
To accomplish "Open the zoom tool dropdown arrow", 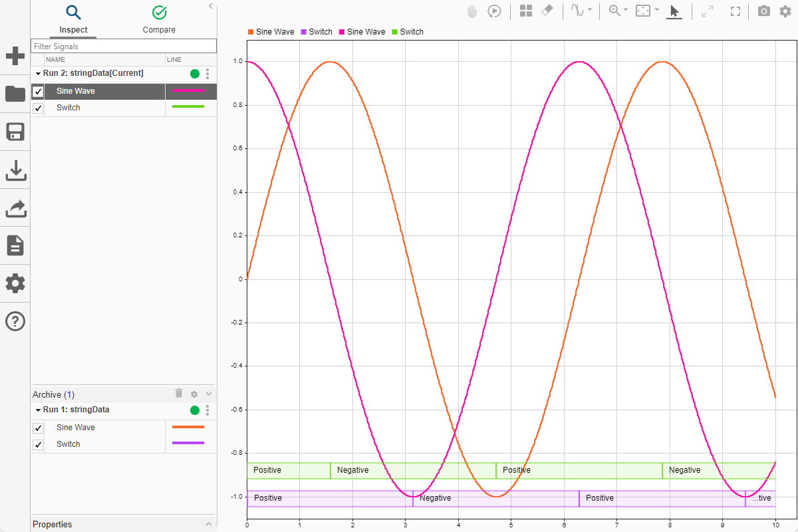I will (x=626, y=10).
